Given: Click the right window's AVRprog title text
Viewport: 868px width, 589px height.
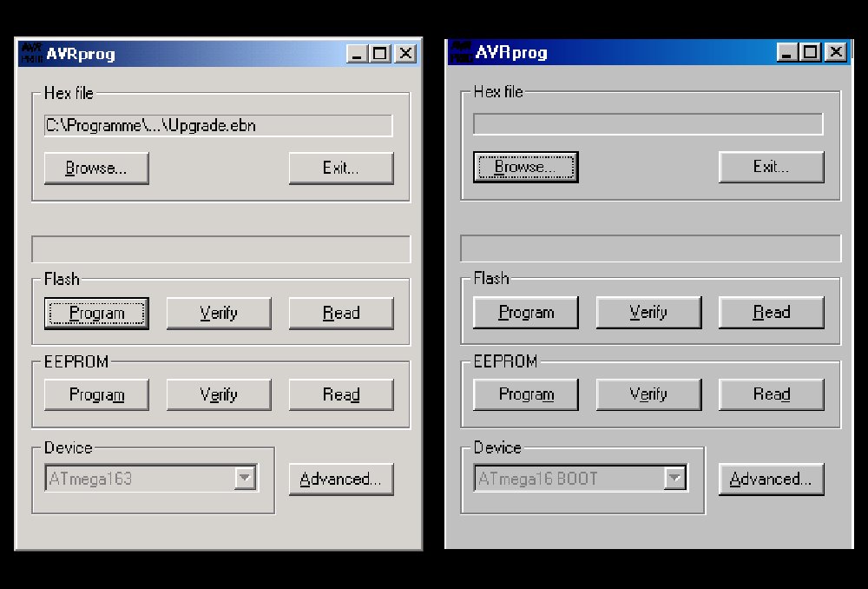Looking at the screenshot, I should (511, 53).
